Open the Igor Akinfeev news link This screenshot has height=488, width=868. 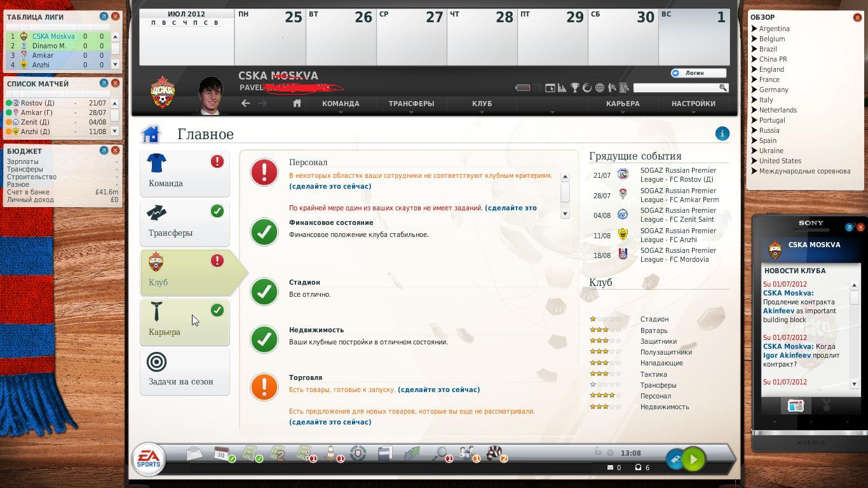[787, 355]
